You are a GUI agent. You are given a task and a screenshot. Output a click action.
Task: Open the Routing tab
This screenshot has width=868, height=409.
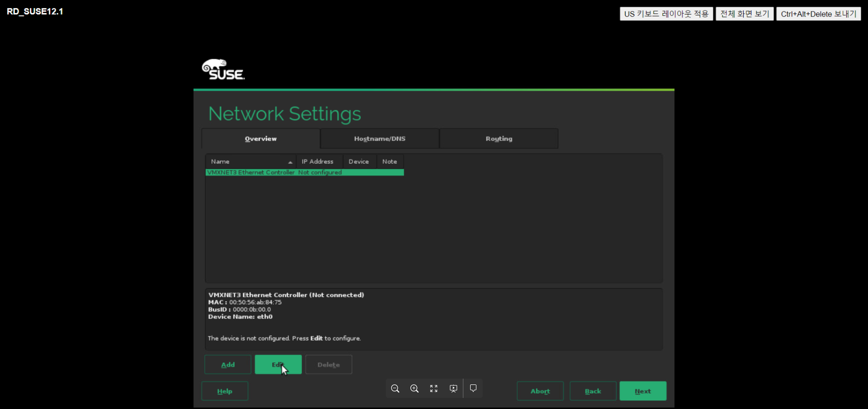pos(499,138)
